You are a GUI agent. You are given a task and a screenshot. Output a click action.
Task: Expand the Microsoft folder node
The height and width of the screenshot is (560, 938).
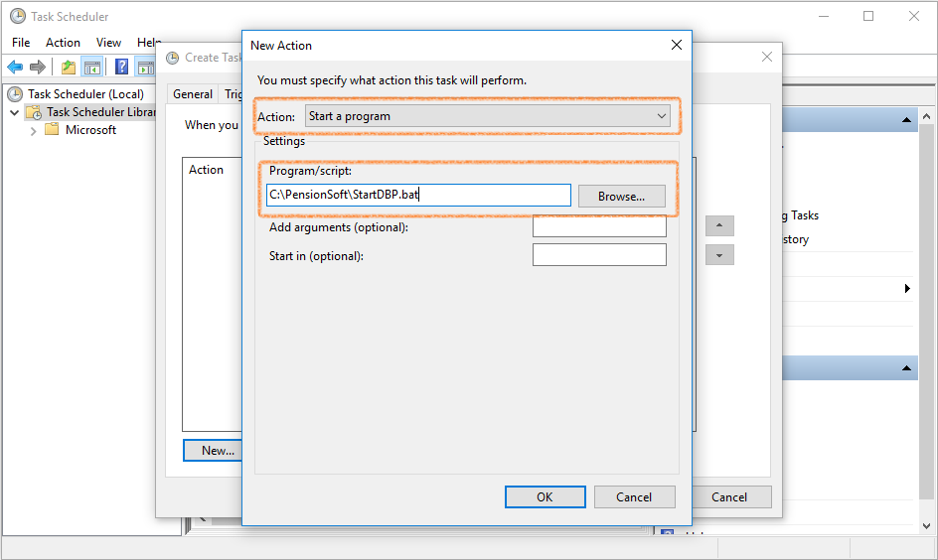pos(33,130)
